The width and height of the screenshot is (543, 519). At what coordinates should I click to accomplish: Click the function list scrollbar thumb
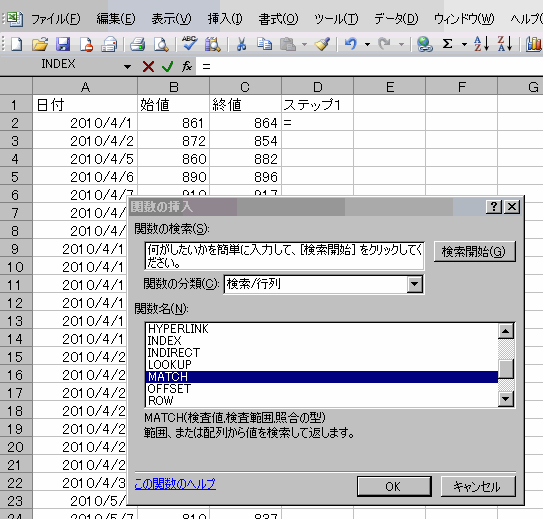tap(506, 369)
